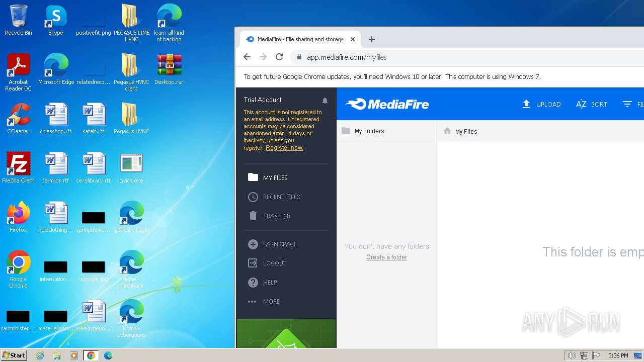Click the Upload button

541,104
